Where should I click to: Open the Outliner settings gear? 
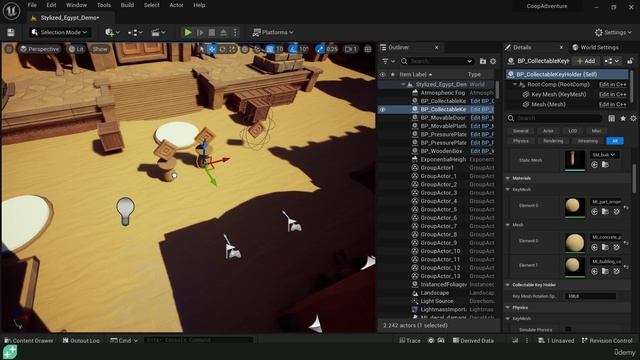coord(493,61)
